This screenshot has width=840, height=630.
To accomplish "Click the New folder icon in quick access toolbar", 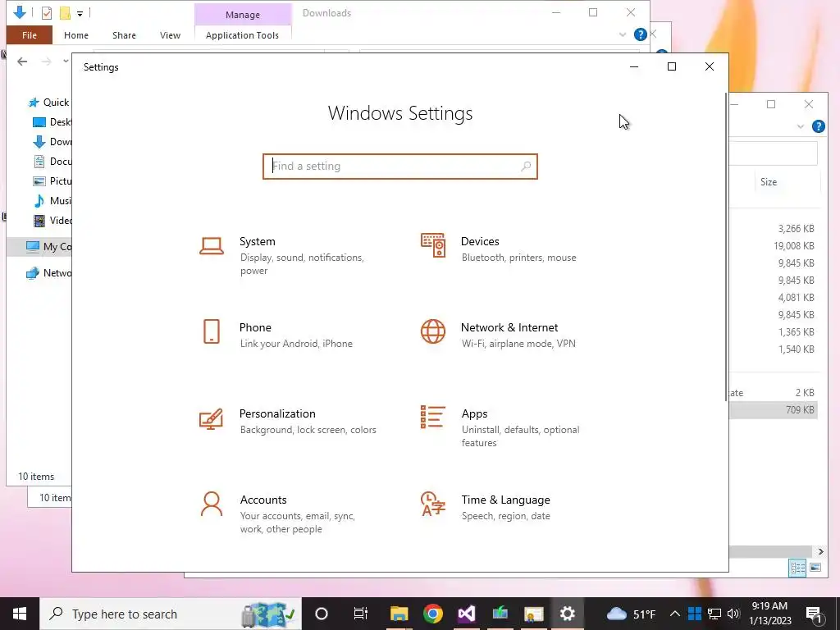I will point(65,12).
